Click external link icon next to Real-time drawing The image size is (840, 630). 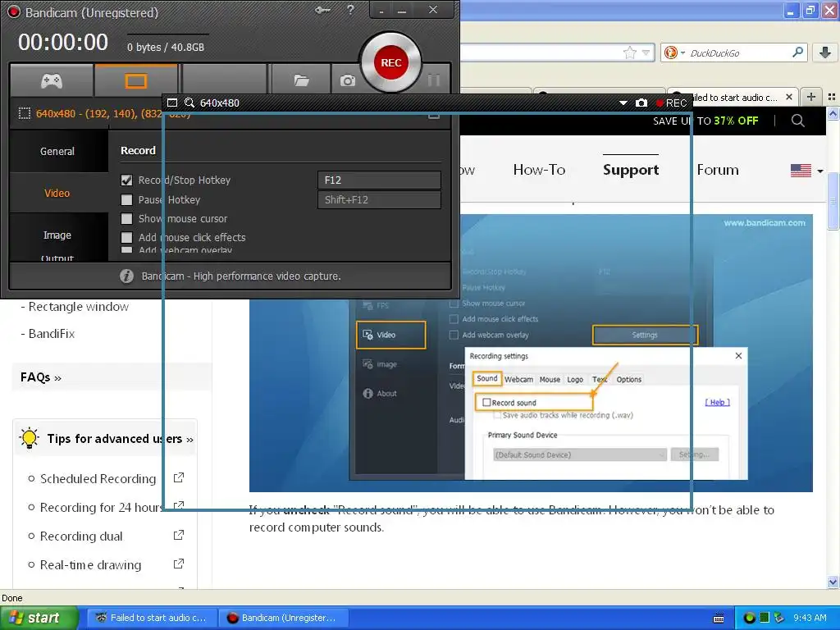point(179,564)
